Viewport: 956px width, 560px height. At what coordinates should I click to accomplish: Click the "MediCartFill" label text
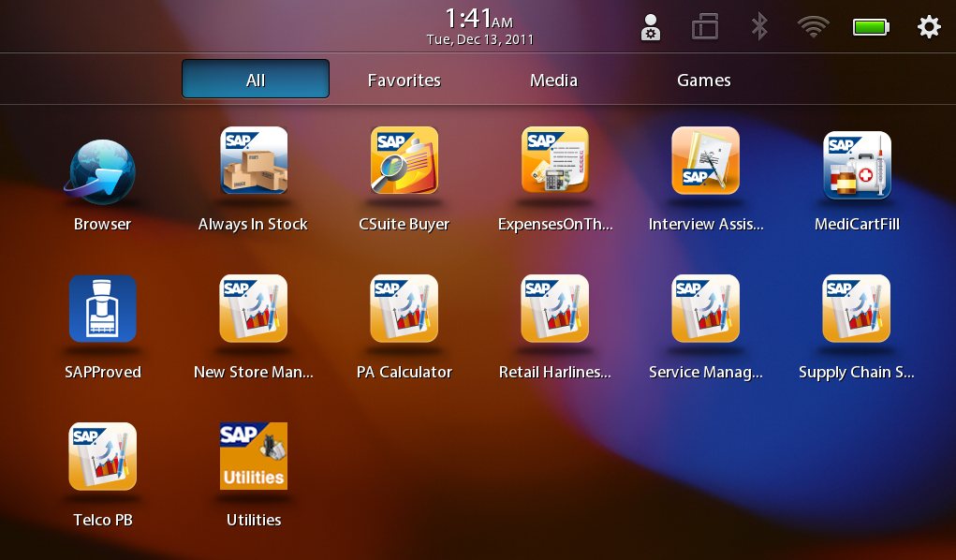click(x=858, y=225)
